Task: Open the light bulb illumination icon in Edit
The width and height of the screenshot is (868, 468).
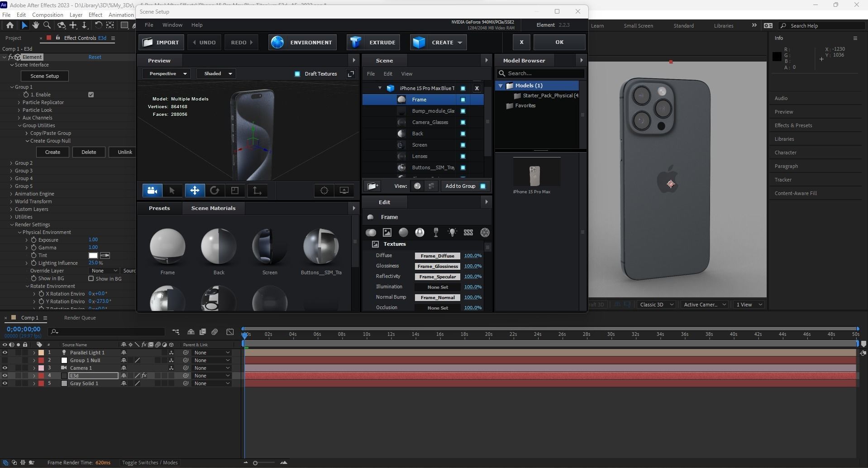Action: [x=452, y=233]
